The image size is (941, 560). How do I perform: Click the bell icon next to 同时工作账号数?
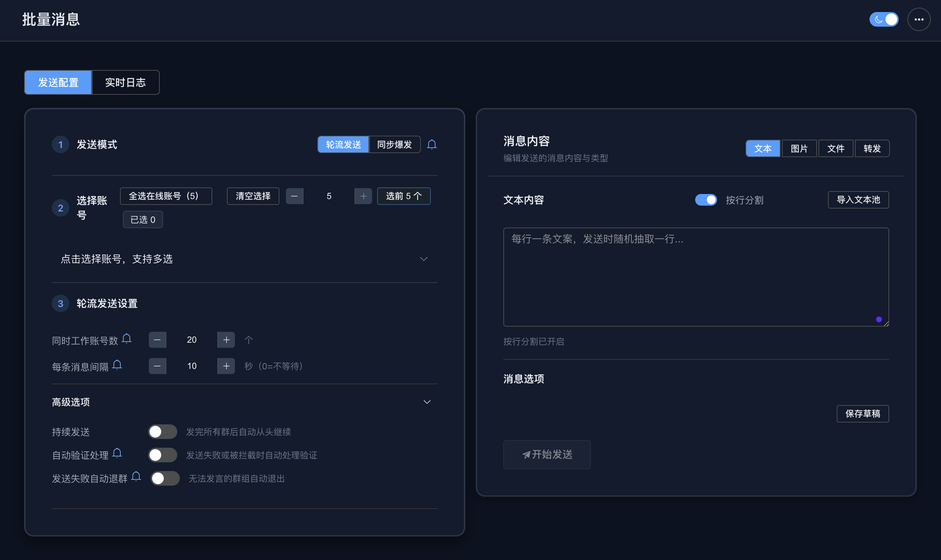pos(127,338)
